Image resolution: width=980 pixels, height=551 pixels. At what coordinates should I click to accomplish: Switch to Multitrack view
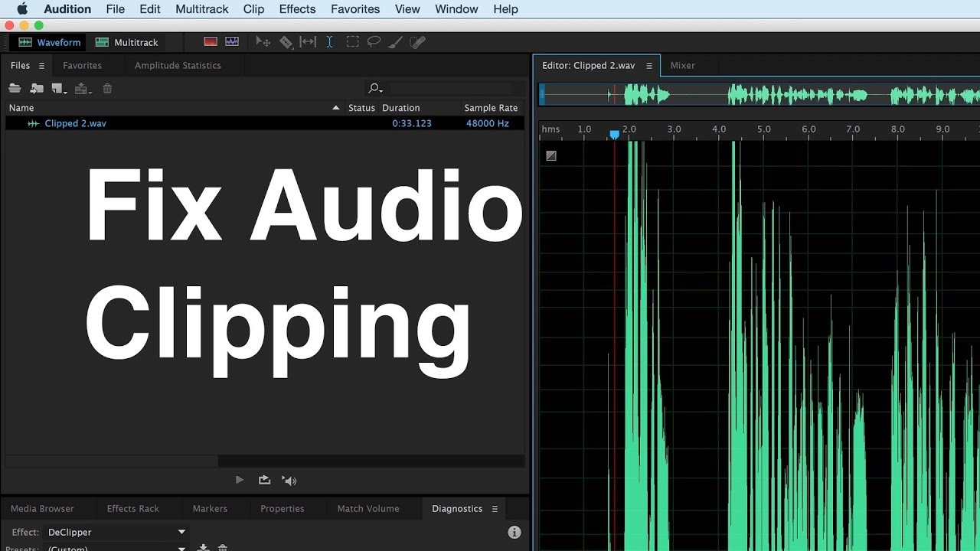coord(127,42)
